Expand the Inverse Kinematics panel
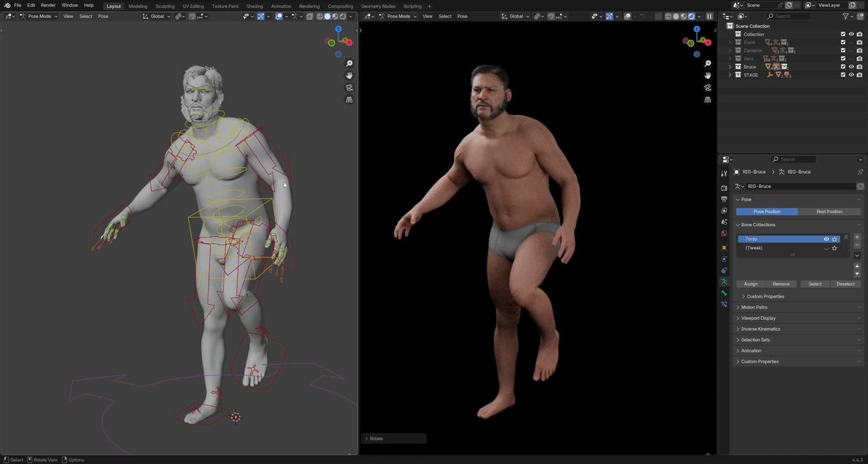The image size is (868, 464). (799, 329)
